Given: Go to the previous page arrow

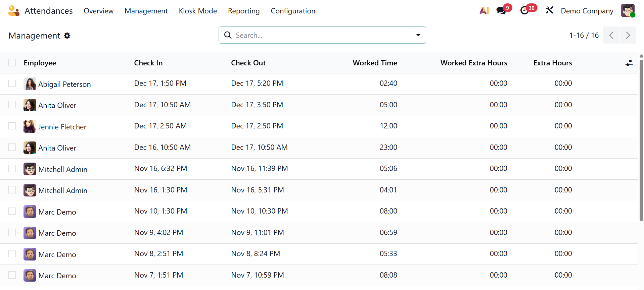Looking at the screenshot, I should point(611,35).
